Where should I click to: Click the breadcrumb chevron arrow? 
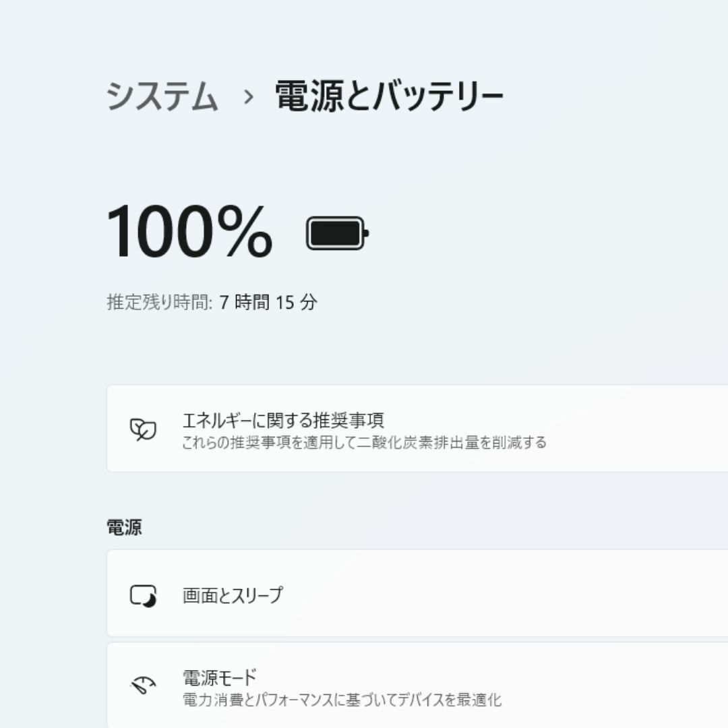(249, 97)
